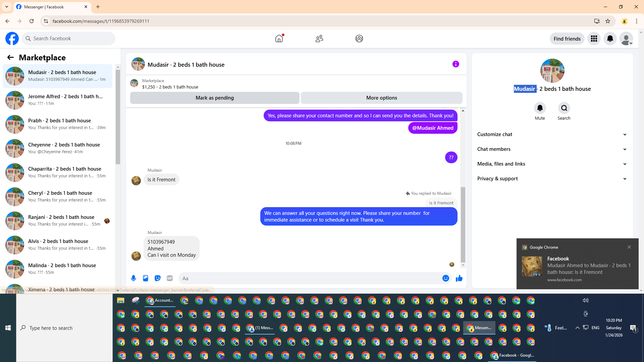Click the voice clip microphone icon
The width and height of the screenshot is (644, 362).
tap(133, 278)
